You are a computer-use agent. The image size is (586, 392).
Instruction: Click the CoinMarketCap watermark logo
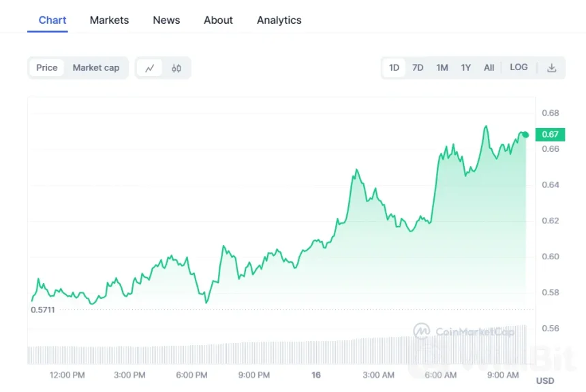tap(422, 331)
